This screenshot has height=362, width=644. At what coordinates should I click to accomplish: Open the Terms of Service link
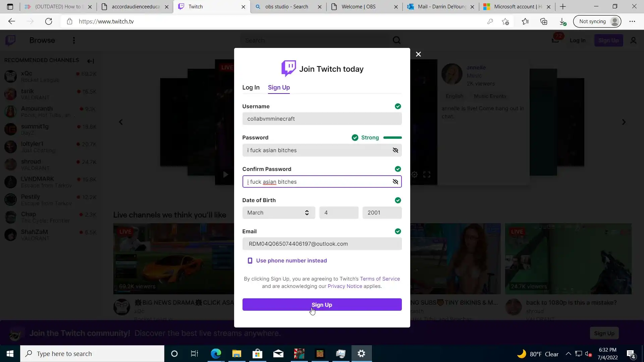coord(380,279)
